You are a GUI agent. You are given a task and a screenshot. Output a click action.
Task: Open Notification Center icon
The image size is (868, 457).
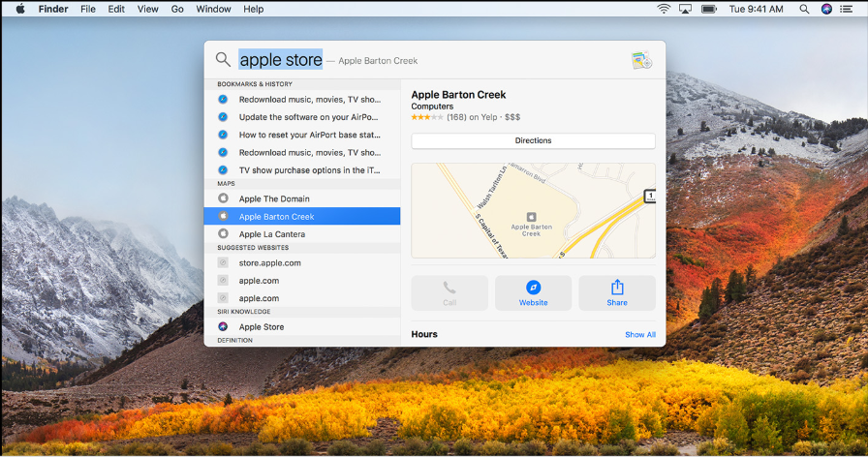point(847,9)
